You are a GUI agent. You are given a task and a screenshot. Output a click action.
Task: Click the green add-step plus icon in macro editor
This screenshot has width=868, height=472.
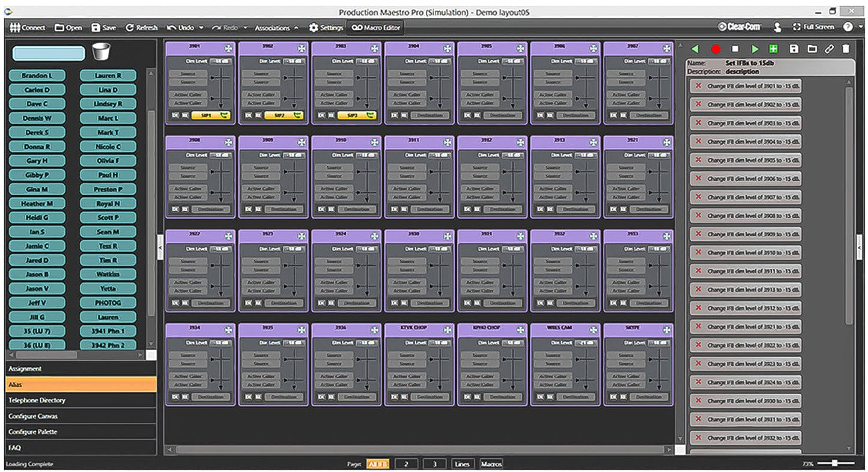pyautogui.click(x=774, y=49)
